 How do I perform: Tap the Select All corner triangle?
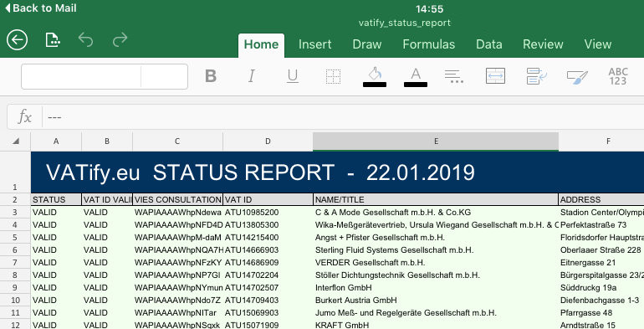(x=16, y=141)
